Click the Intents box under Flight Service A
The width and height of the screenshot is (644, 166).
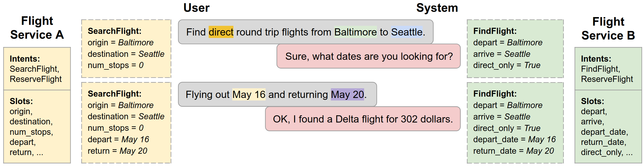tap(37, 69)
